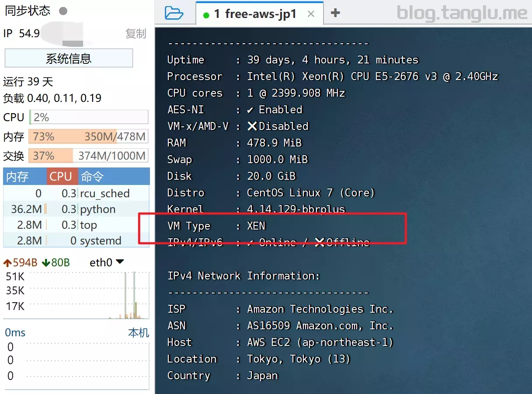Click the 系统信息 button
This screenshot has width=532, height=394.
pyautogui.click(x=69, y=58)
